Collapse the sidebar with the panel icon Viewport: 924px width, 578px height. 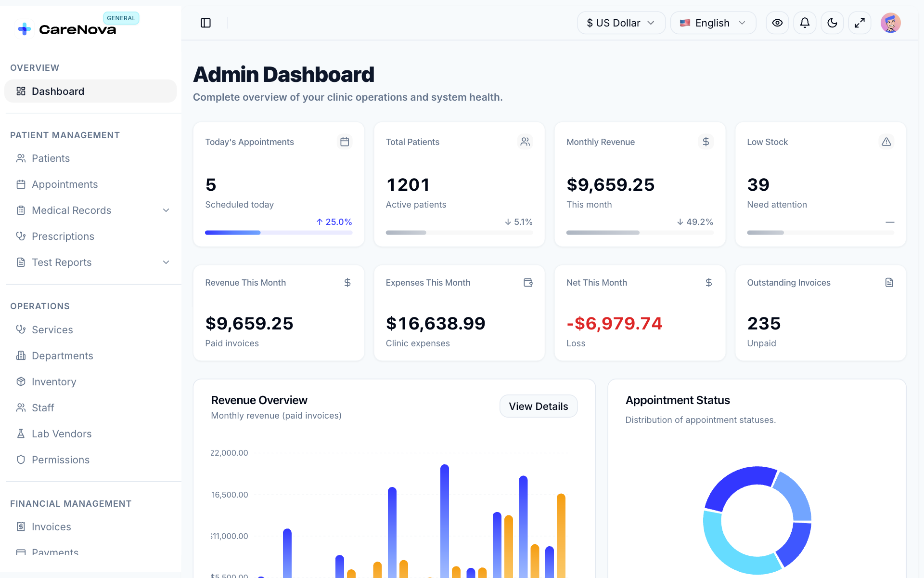tap(205, 23)
